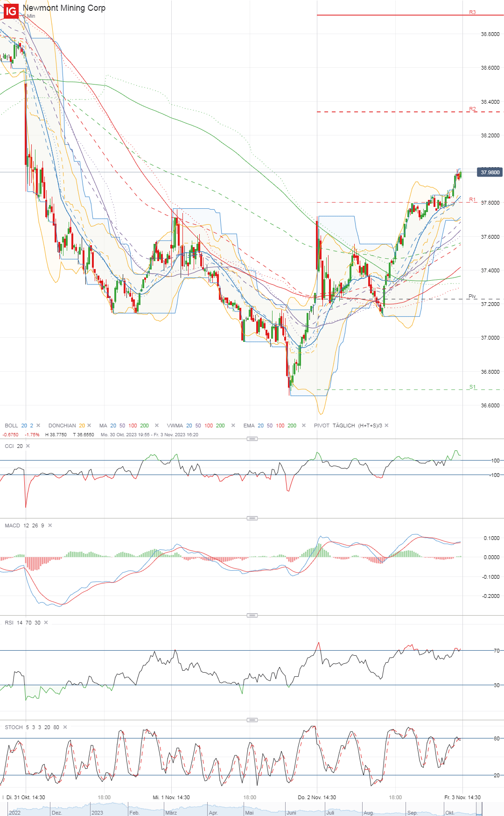Viewport: 504px width, 816px height.
Task: Click the MACD indicator label
Action: 13,525
